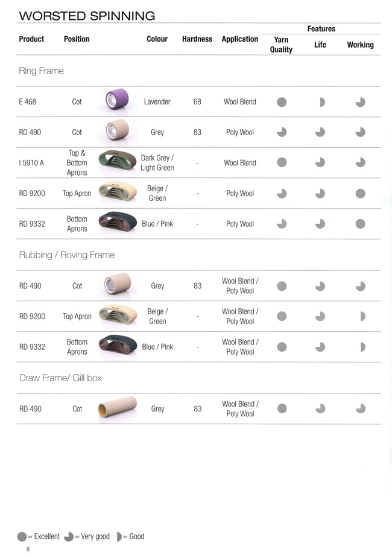This screenshot has height=558, width=392.
Task: Click Draw Frame RD 490 Yarn Quality icon
Action: [x=282, y=408]
